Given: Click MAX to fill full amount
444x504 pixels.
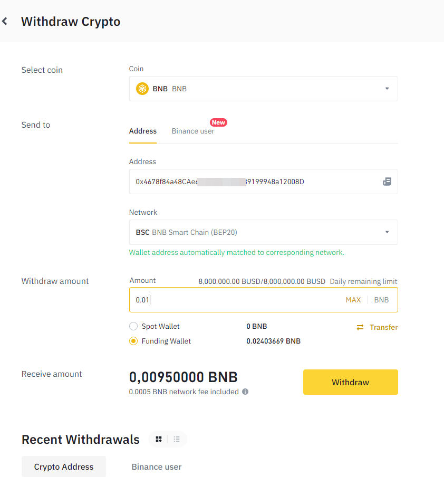Looking at the screenshot, I should tap(353, 300).
